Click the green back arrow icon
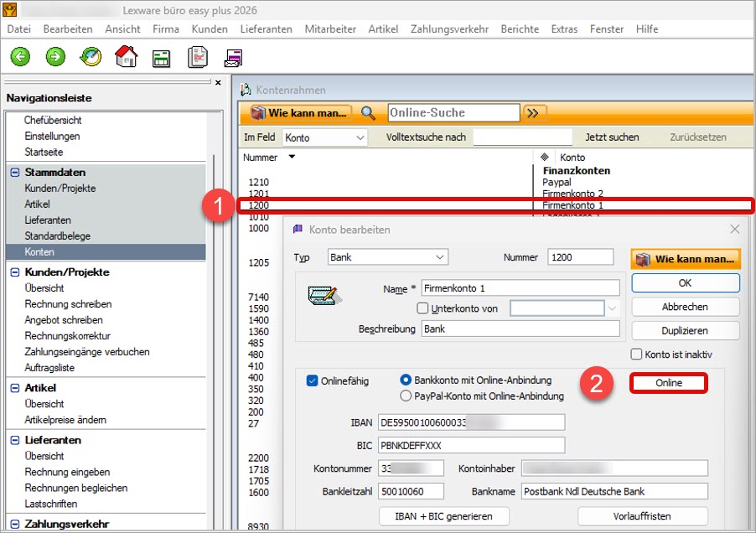Viewport: 756px width, 533px height. 20,57
